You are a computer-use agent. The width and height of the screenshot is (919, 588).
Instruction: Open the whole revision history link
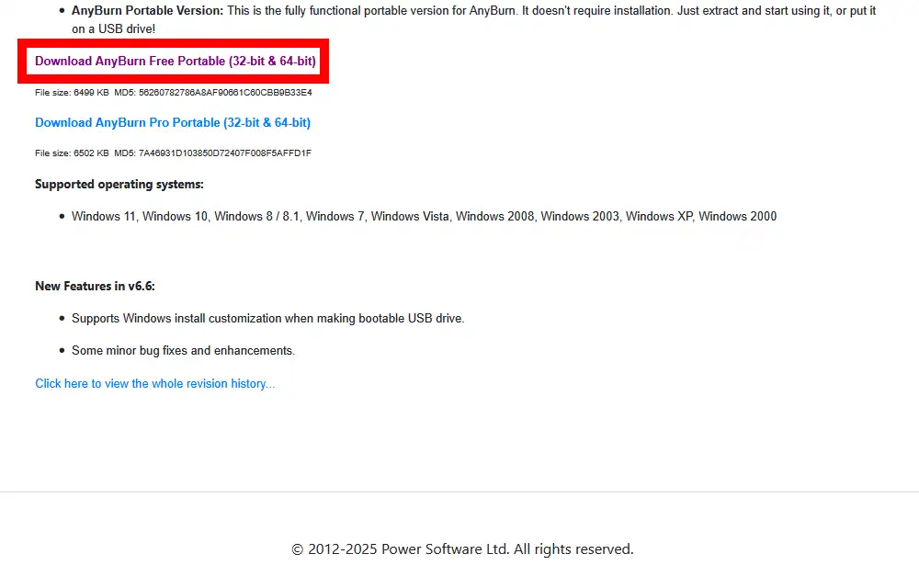tap(154, 384)
